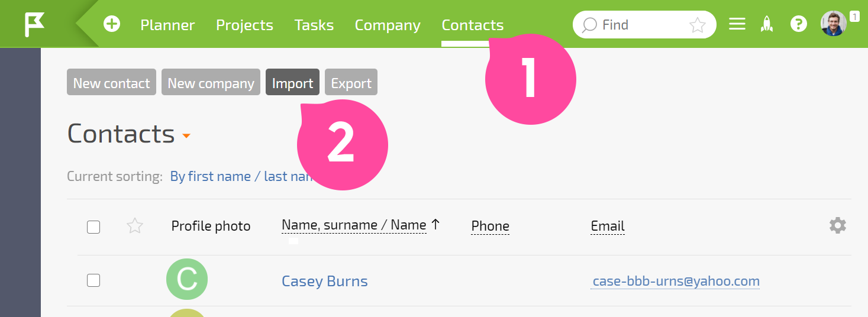Toggle the select-all contacts checkbox
The height and width of the screenshot is (317, 868).
click(93, 227)
